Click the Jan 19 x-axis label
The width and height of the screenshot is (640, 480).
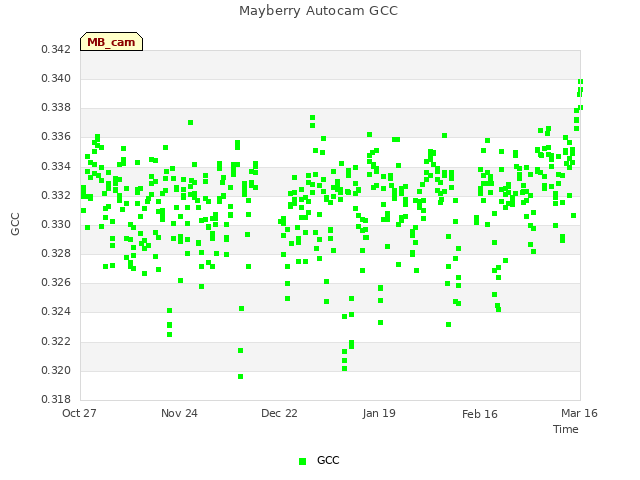[x=379, y=413]
